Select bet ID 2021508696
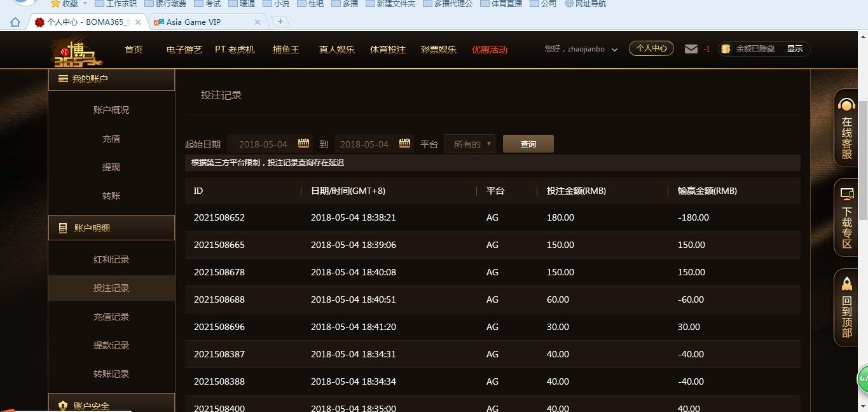868x412 pixels. click(x=219, y=327)
